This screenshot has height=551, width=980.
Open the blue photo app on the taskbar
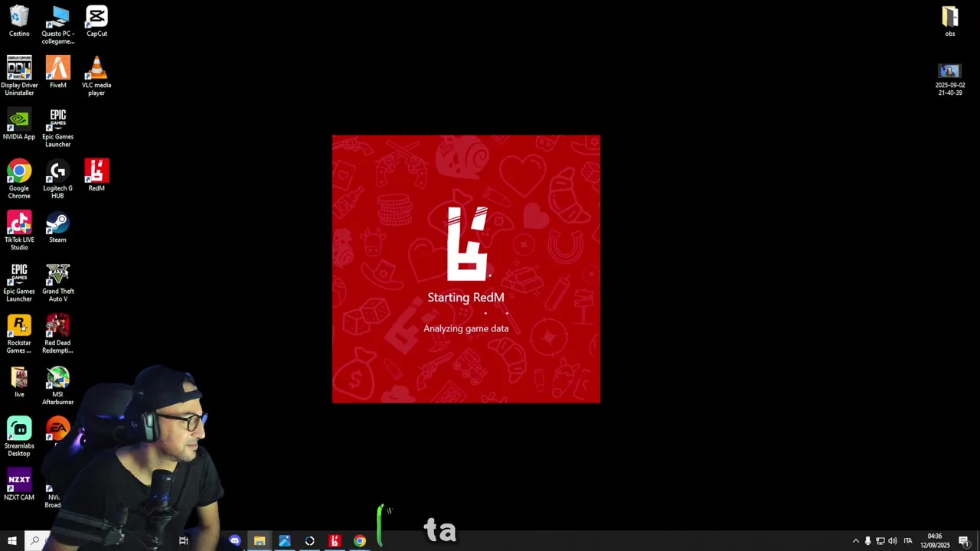click(x=285, y=541)
